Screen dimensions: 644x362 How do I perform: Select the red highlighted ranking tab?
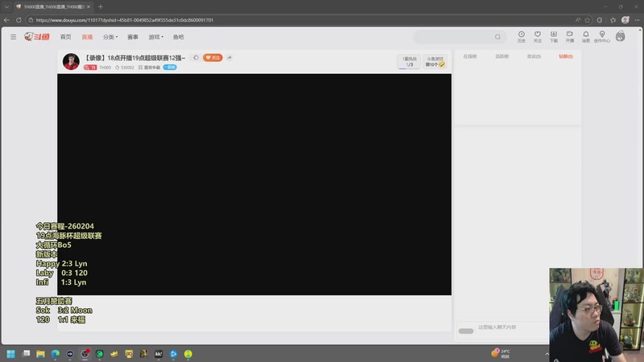click(566, 56)
